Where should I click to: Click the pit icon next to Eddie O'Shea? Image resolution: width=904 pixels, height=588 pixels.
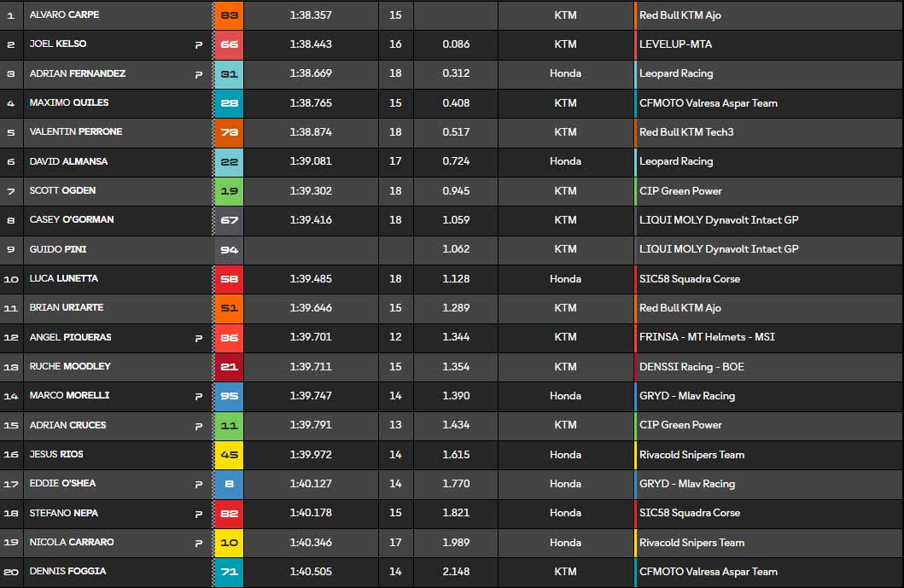coord(199,485)
